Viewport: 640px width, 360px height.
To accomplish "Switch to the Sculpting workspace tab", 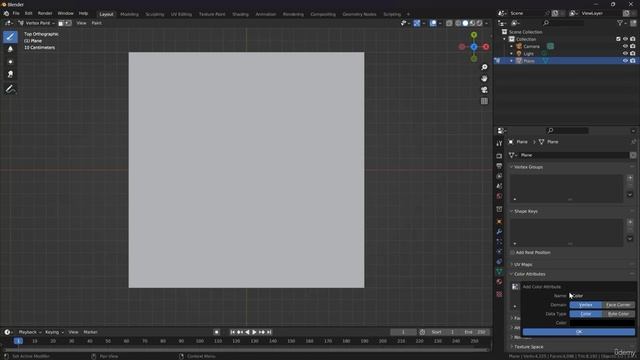I will (x=155, y=14).
